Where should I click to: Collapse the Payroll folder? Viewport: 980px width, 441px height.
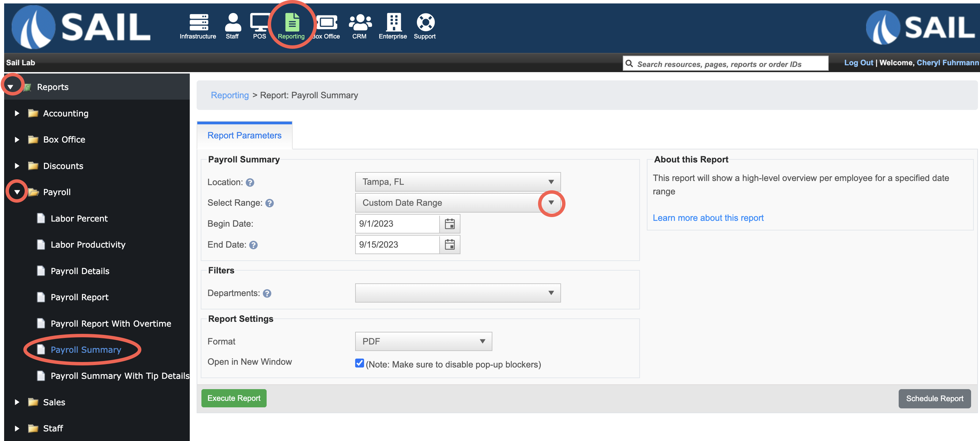(17, 192)
